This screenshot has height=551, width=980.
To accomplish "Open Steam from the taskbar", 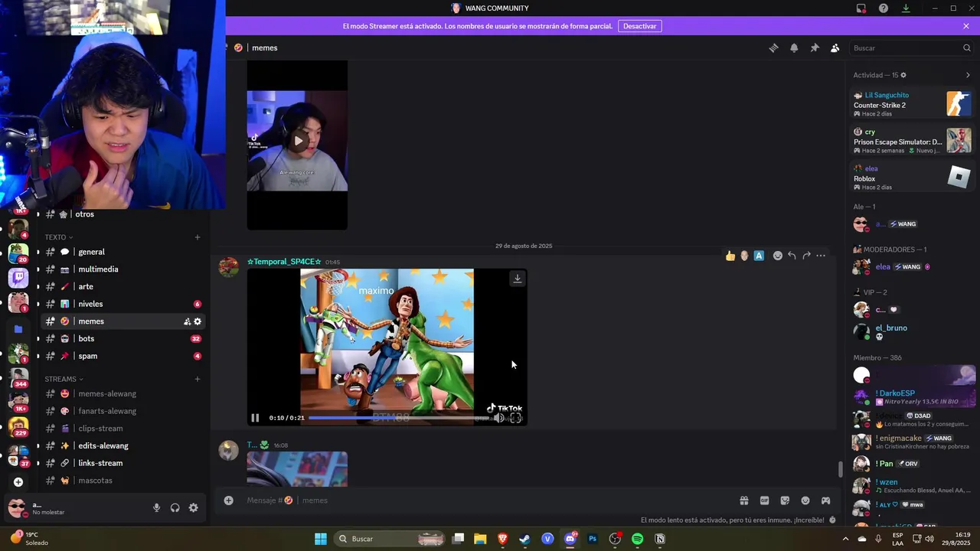I will (524, 539).
